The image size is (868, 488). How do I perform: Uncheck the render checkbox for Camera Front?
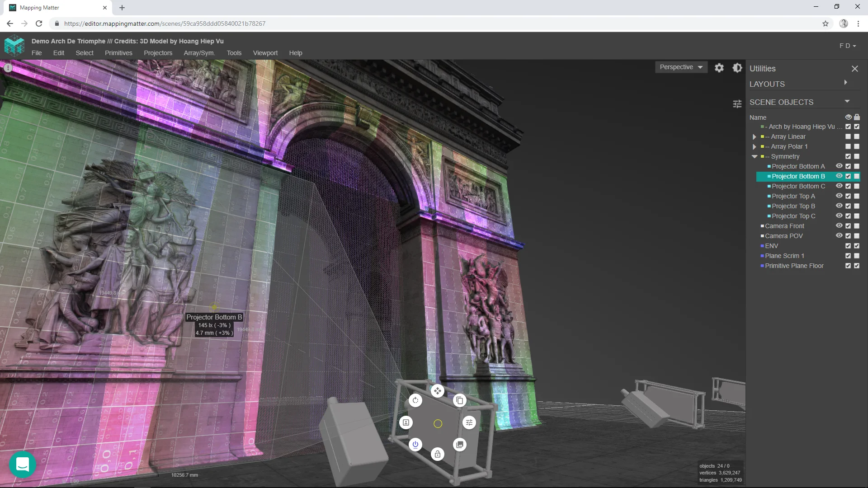tap(848, 226)
